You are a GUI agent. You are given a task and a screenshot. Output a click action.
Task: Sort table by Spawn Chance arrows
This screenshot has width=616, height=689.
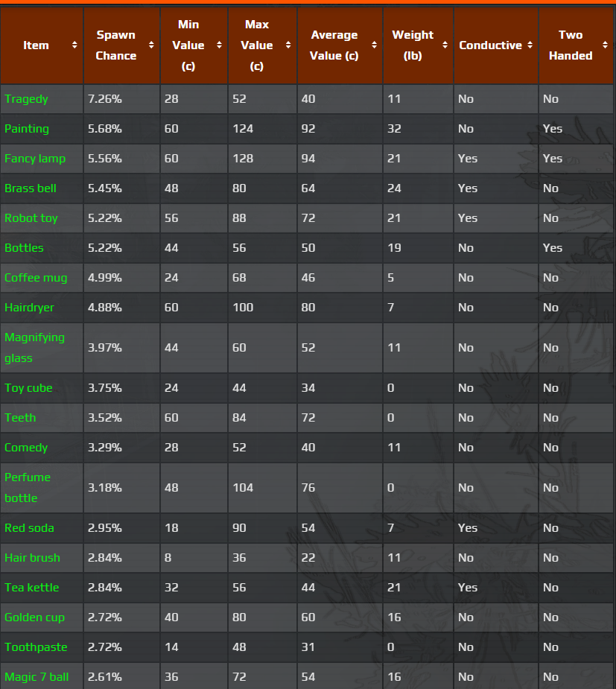point(151,45)
